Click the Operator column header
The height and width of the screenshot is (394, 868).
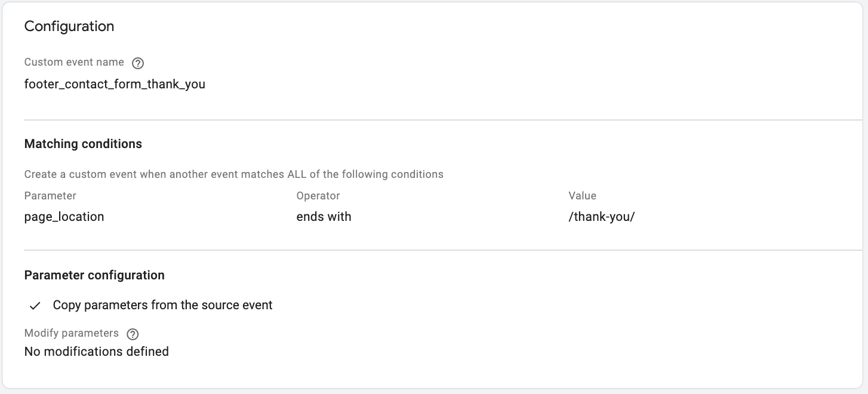coord(318,196)
